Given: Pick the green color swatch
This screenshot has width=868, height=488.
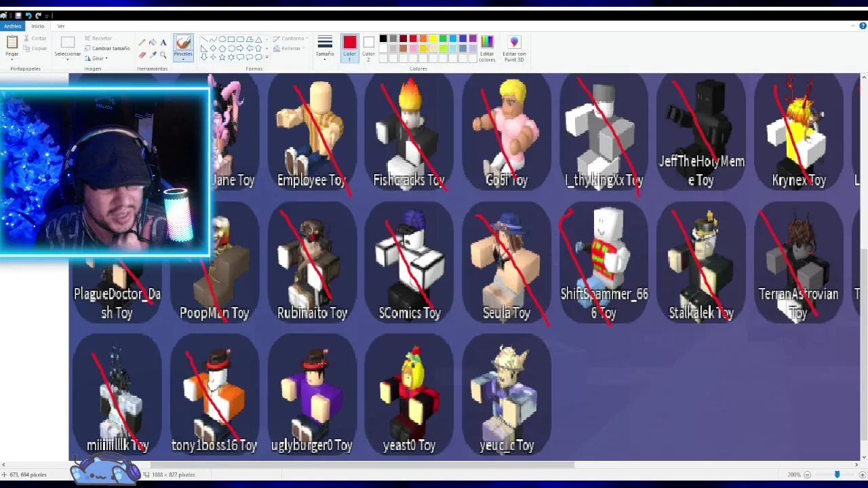Looking at the screenshot, I should pos(443,39).
